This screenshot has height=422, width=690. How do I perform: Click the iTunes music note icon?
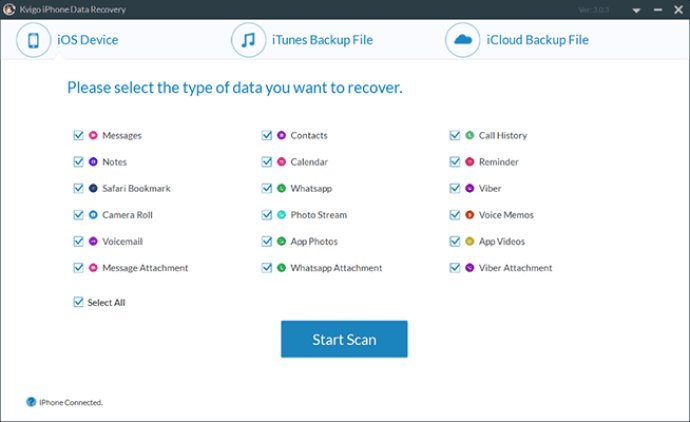pyautogui.click(x=249, y=40)
